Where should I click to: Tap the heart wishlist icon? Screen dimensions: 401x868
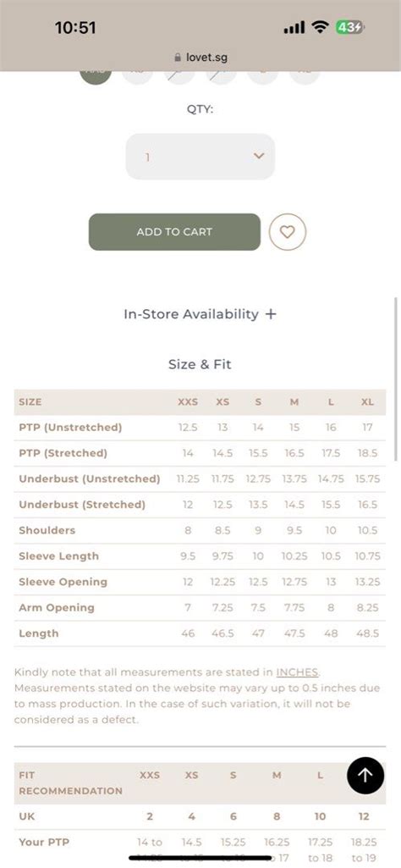tap(287, 232)
